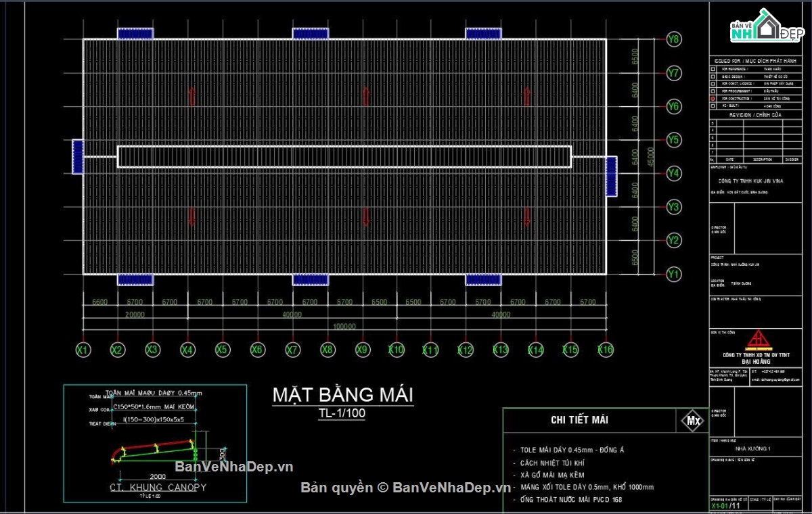This screenshot has width=812, height=514.
Task: Pick the X12 axis bubble
Action: [x=466, y=350]
